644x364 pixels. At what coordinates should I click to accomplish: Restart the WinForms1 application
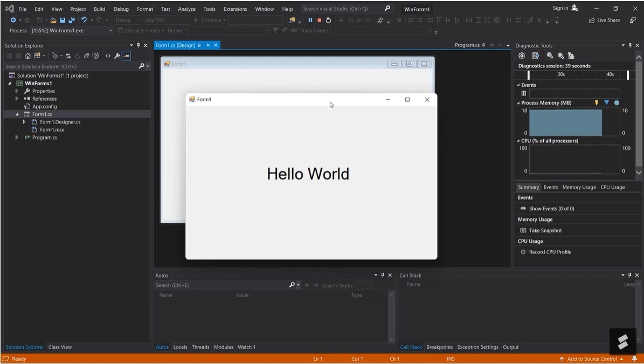[329, 20]
